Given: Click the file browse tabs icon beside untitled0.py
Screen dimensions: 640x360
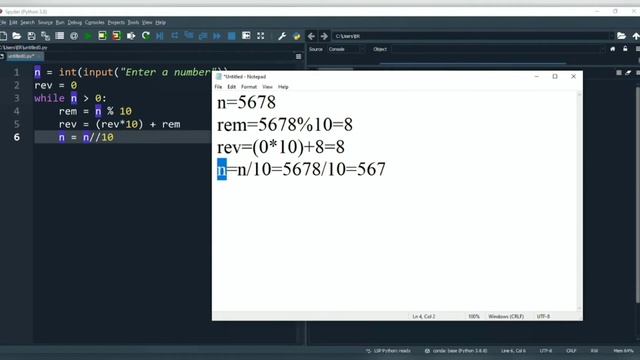Looking at the screenshot, I should (x=2, y=56).
